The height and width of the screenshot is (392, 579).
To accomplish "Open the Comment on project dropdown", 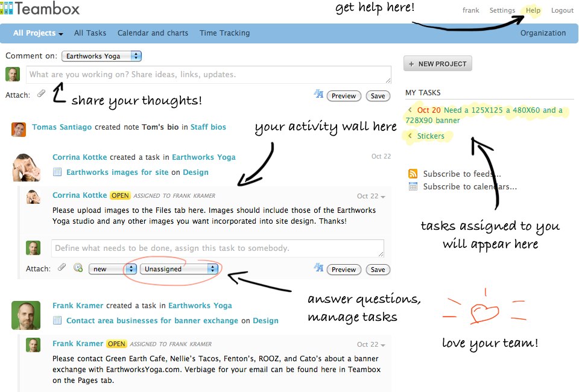I will [x=101, y=56].
